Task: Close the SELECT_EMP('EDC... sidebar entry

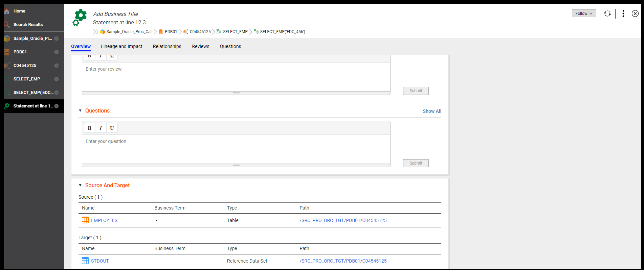Action: [x=57, y=93]
